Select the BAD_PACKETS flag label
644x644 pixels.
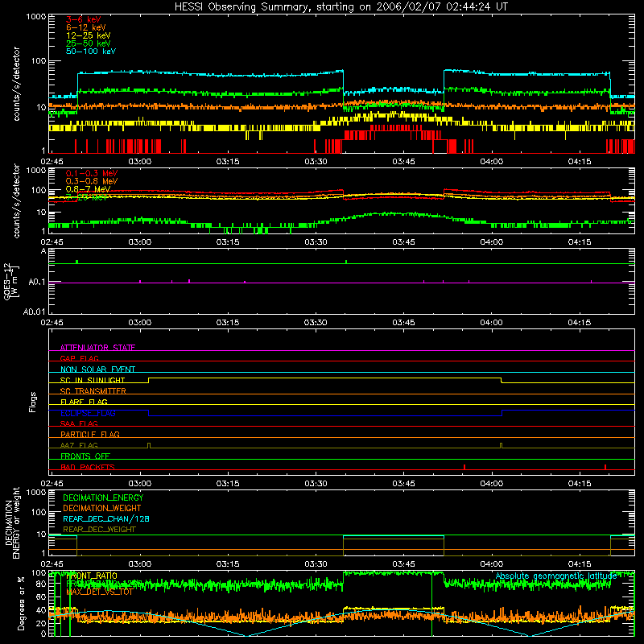88,467
